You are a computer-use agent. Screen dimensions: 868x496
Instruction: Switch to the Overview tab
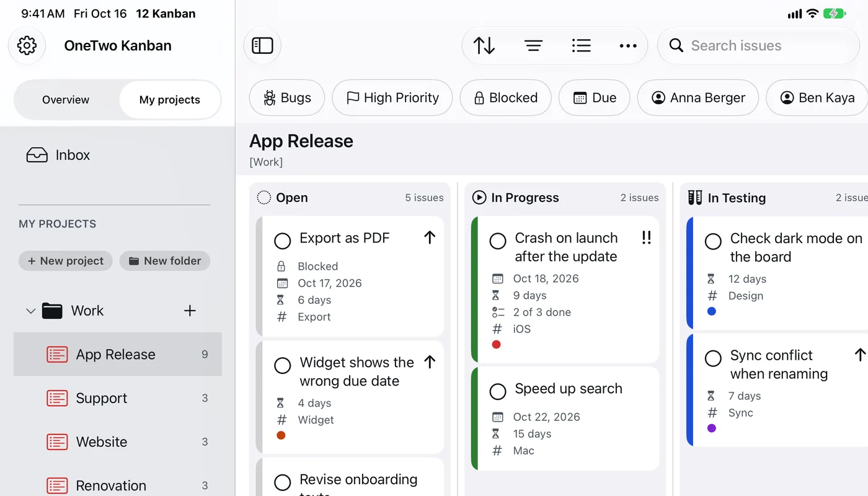[x=66, y=100]
